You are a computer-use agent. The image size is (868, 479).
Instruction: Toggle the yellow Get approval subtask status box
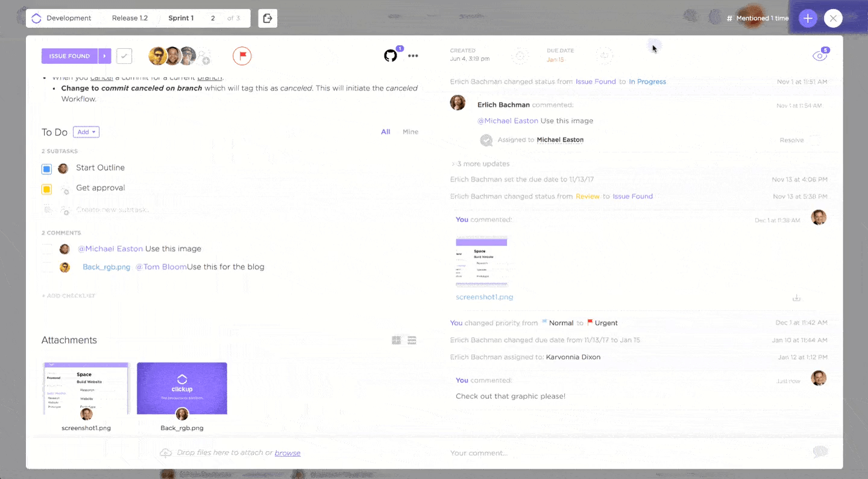coord(46,189)
